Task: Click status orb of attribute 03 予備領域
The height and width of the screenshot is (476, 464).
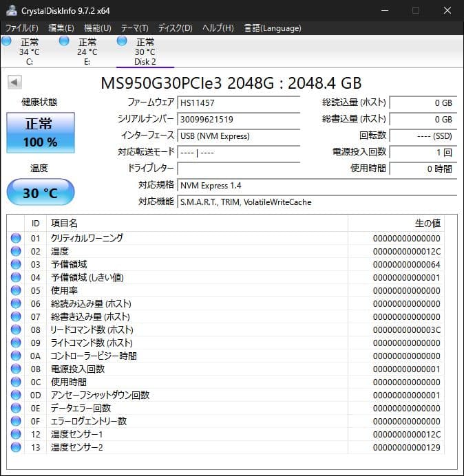Action: click(x=16, y=264)
